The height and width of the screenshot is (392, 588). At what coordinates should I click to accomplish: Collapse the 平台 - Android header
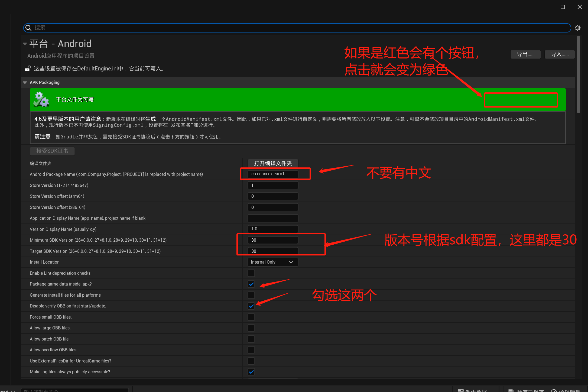click(x=25, y=44)
